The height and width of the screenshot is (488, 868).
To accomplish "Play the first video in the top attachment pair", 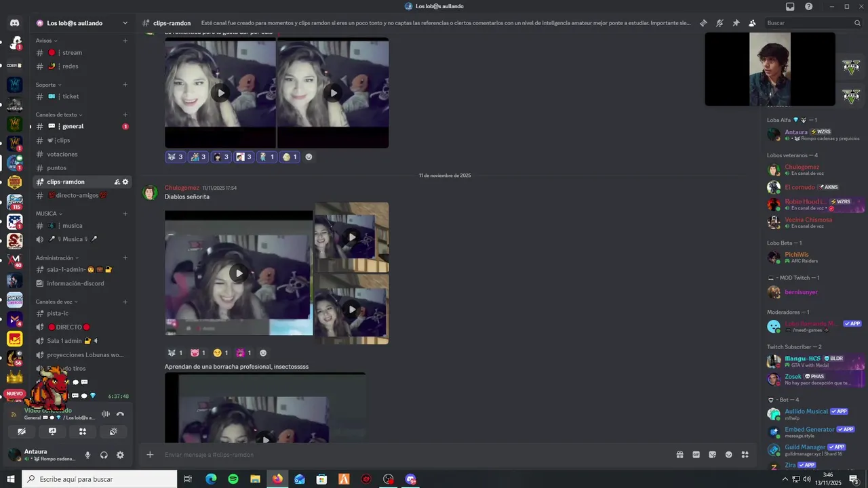I will [220, 93].
